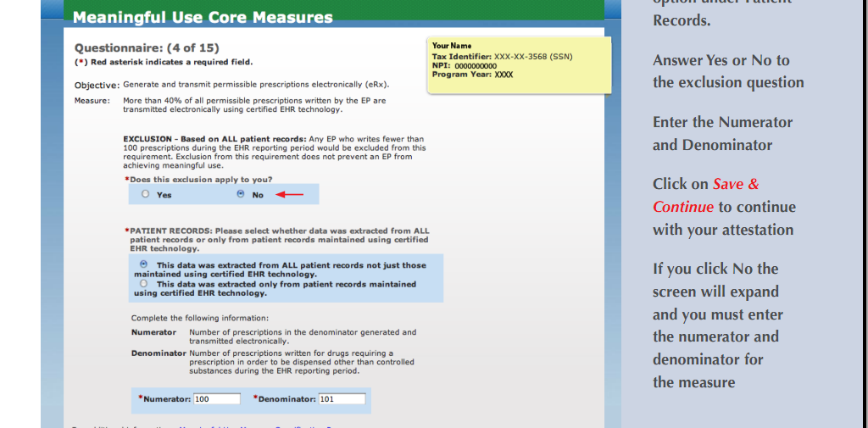Viewport: 868px width, 428px height.
Task: Choose data extracted from ALL patient records
Action: (142, 264)
